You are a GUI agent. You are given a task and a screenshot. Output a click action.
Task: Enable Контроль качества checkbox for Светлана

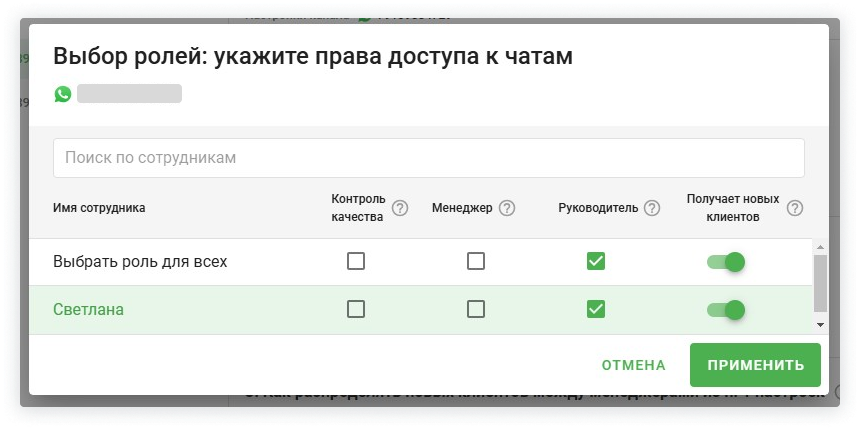pyautogui.click(x=356, y=309)
